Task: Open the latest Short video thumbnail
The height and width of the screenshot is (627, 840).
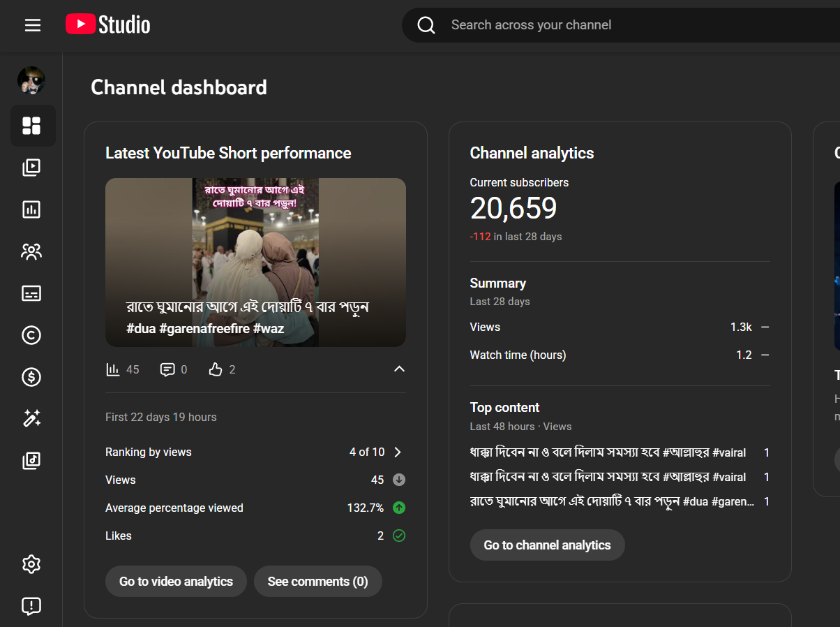Action: (x=255, y=262)
